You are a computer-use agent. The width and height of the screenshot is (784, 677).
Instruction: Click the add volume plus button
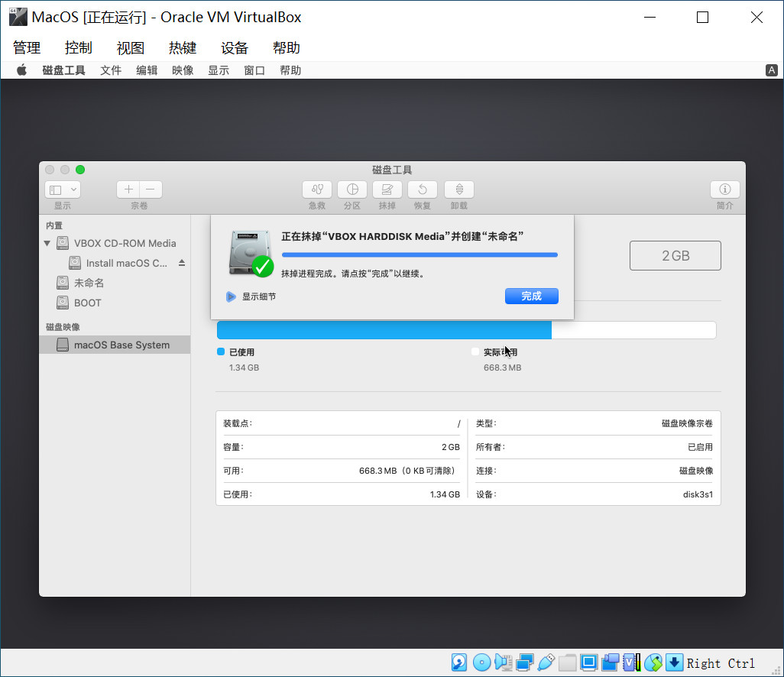click(x=128, y=189)
